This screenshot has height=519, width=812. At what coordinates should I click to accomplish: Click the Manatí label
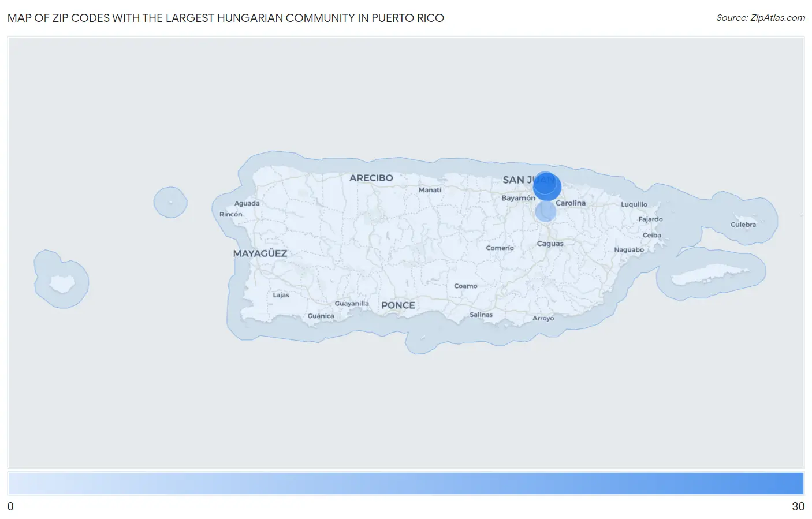click(430, 190)
